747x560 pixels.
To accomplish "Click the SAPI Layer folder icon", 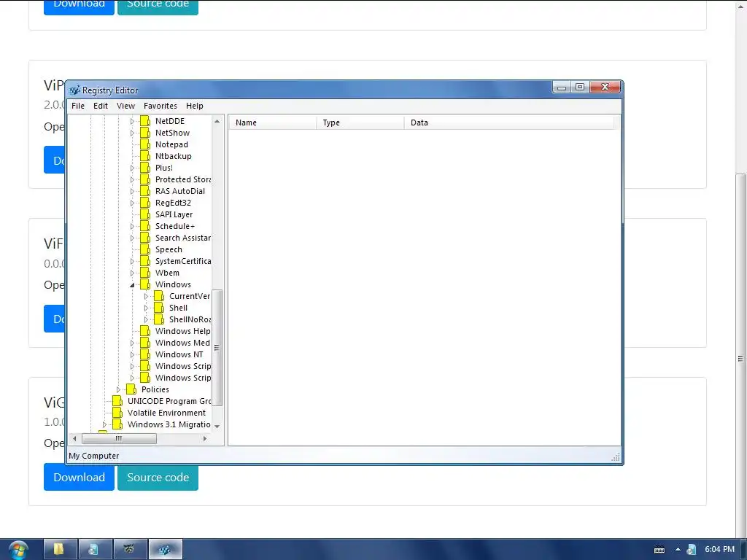I will pyautogui.click(x=145, y=214).
